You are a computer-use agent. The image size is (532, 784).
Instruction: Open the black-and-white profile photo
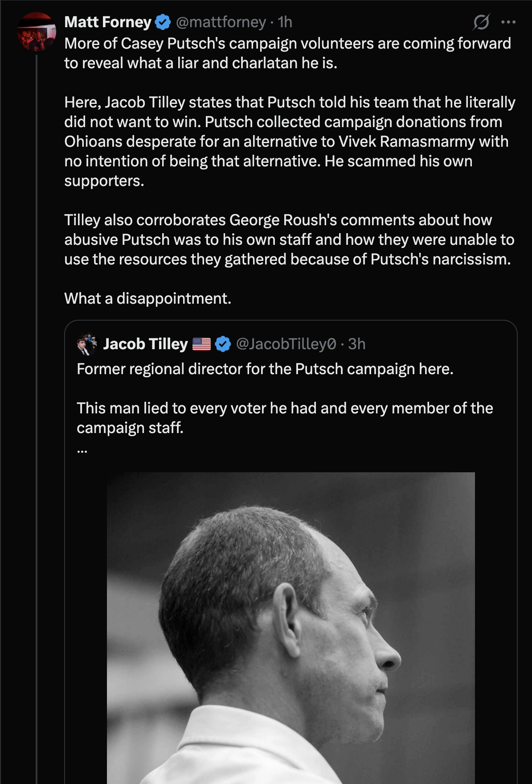click(x=291, y=628)
